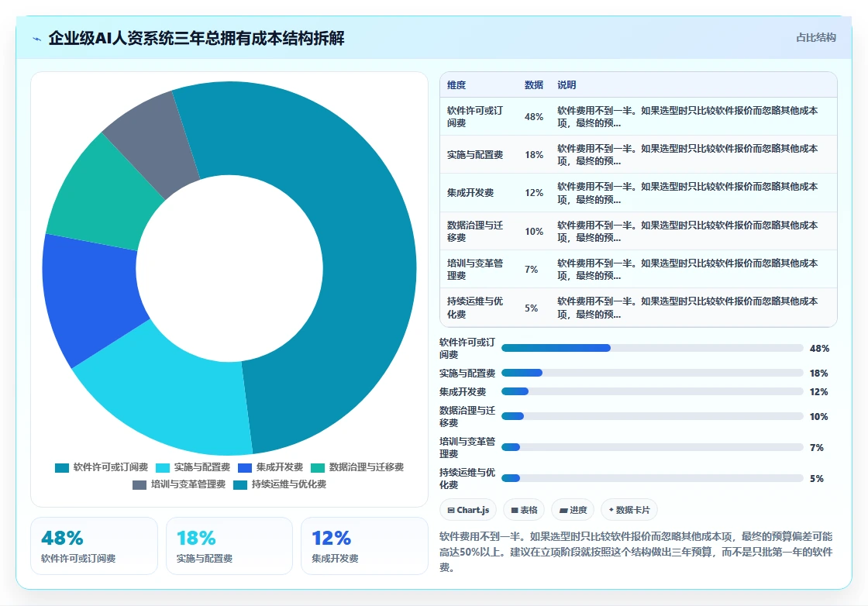Image resolution: width=868 pixels, height=606 pixels.
Task: Click the 7% label right of progress bar
Action: (817, 447)
